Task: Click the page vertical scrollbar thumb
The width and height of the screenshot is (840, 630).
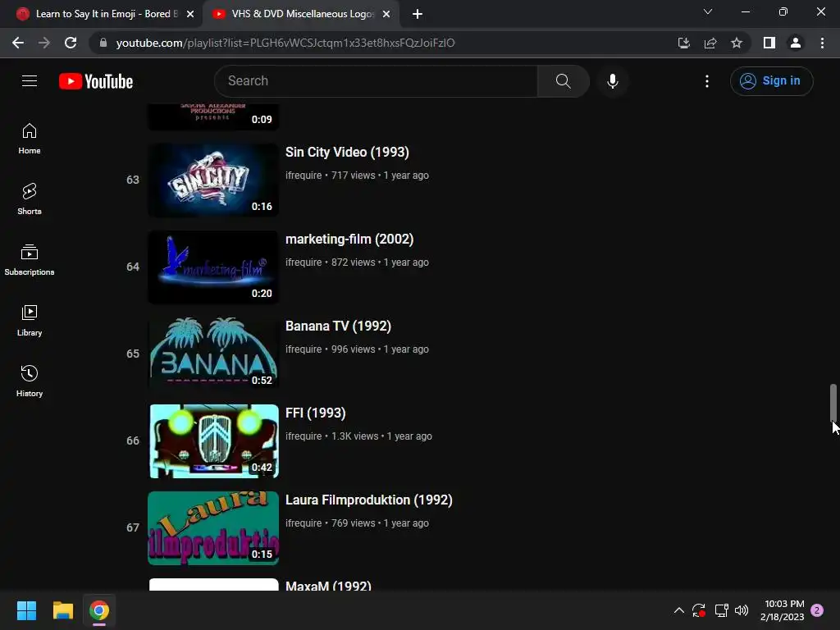Action: (x=833, y=403)
